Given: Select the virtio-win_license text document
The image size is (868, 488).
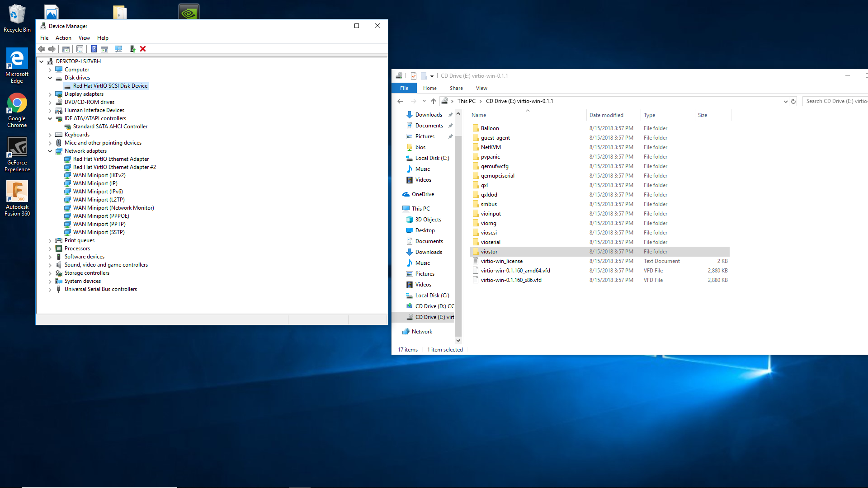Looking at the screenshot, I should [x=599, y=261].
